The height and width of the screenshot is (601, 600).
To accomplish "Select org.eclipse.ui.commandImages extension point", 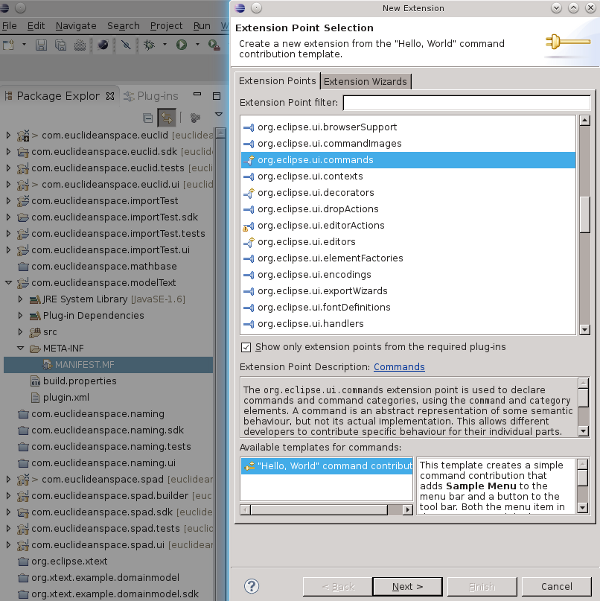I will tap(408, 144).
